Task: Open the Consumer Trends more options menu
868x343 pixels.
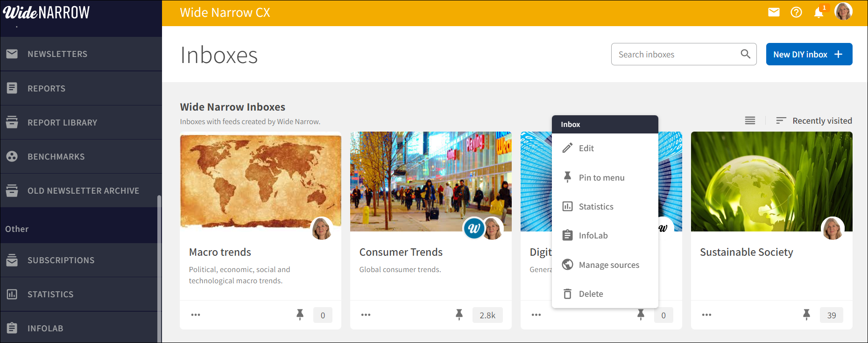Action: point(366,315)
